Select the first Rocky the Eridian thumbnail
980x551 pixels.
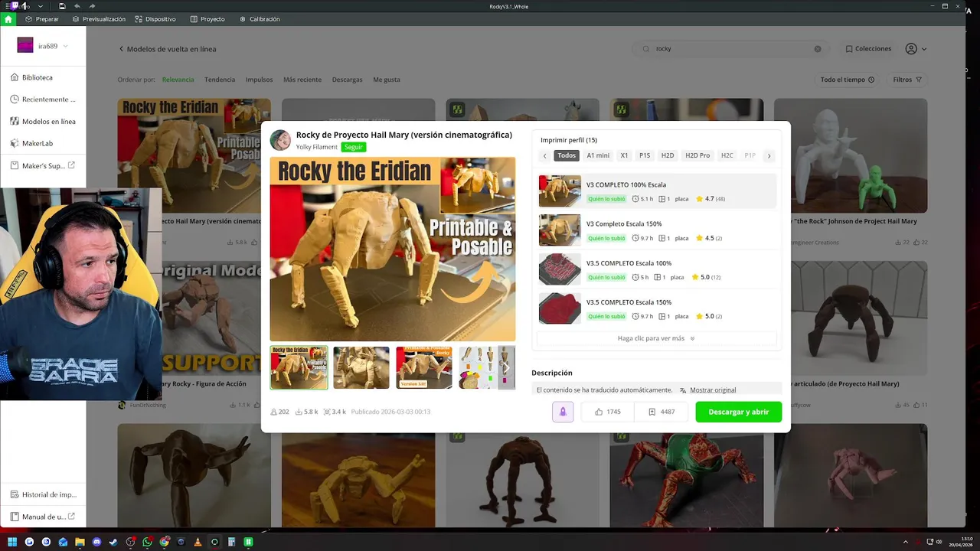pos(299,367)
